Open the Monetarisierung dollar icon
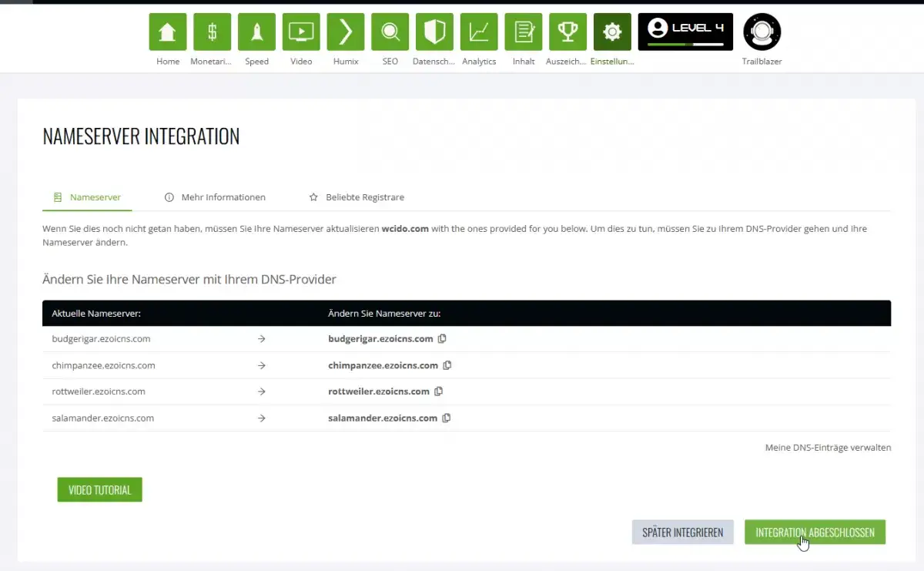Viewport: 924px width, 571px height. point(212,32)
